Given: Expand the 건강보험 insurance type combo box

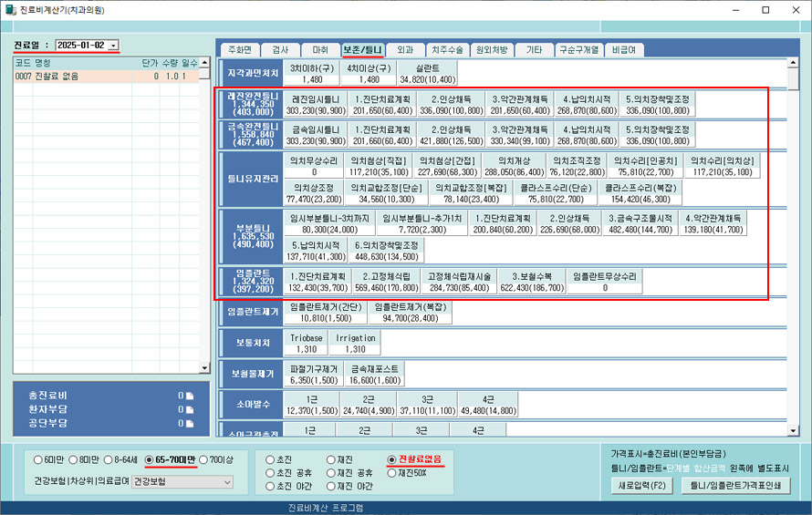Looking at the screenshot, I should coord(226,481).
